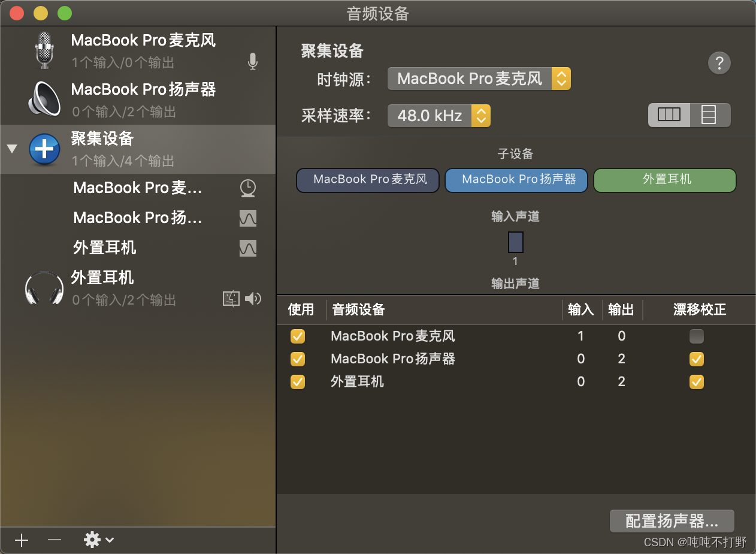Screen dimensions: 756x554
Task: Click output value 2 for MacBook Pro扬声器
Action: pyautogui.click(x=622, y=359)
